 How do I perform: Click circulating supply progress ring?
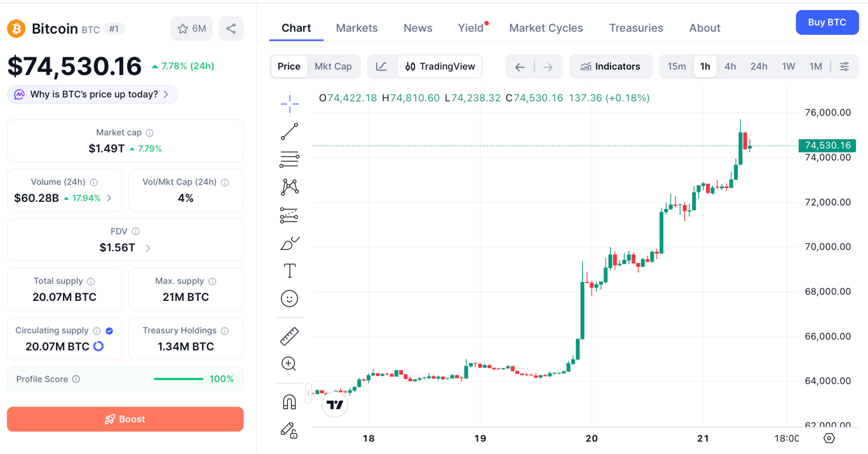pos(98,347)
